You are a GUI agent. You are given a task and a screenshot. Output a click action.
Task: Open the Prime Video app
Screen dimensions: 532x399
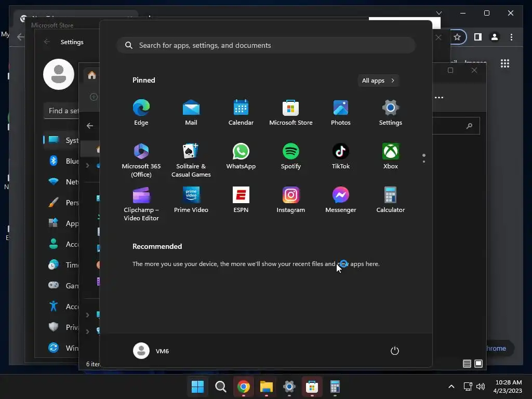click(x=191, y=200)
